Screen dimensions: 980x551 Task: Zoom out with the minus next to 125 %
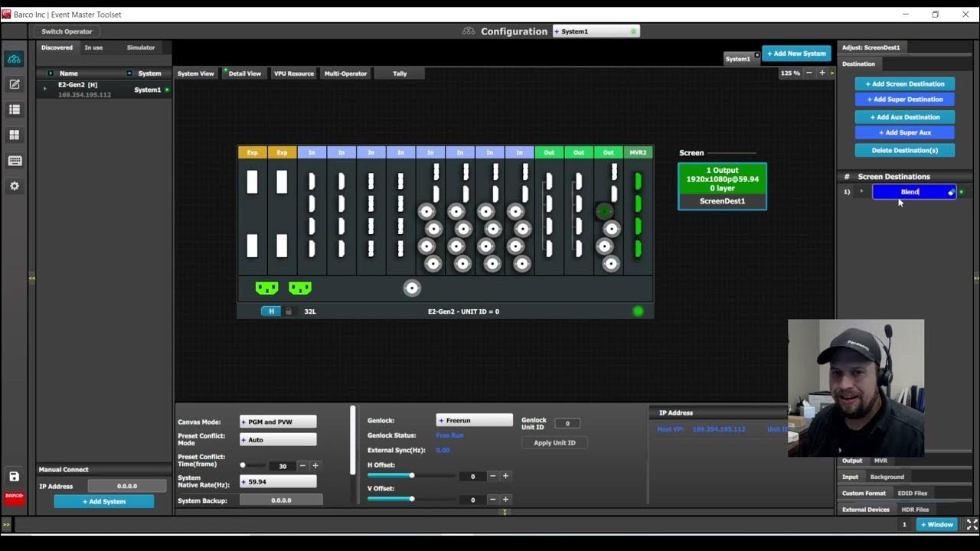point(809,73)
